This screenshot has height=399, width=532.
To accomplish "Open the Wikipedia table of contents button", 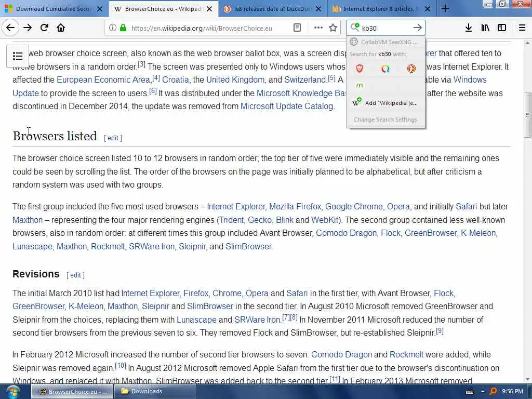I will click(x=18, y=56).
